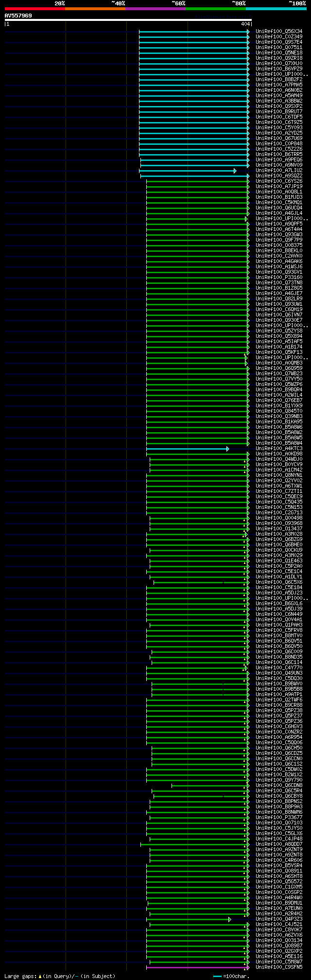Open hit UniRef100_Q5NE18
311x980 pixels.
(279, 53)
